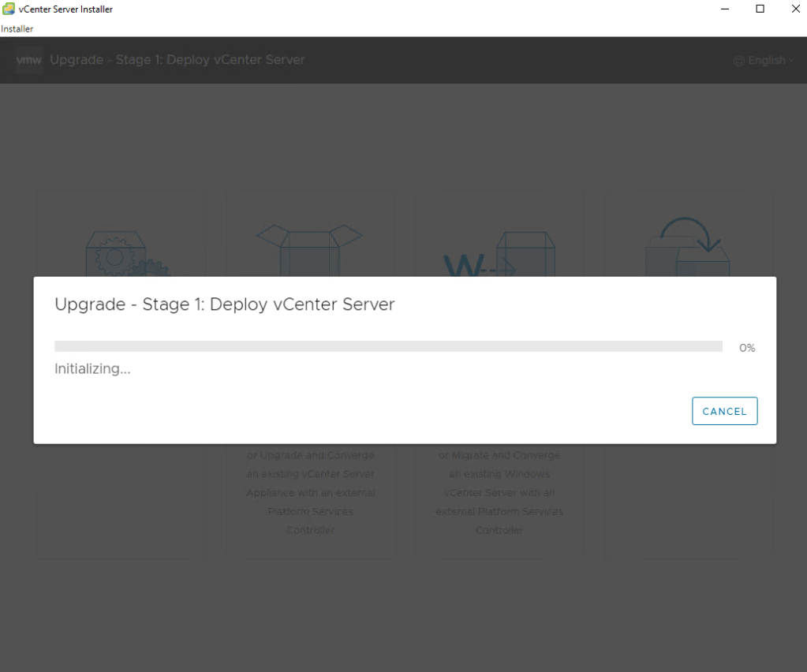
Task: Click the globe language icon
Action: [738, 61]
